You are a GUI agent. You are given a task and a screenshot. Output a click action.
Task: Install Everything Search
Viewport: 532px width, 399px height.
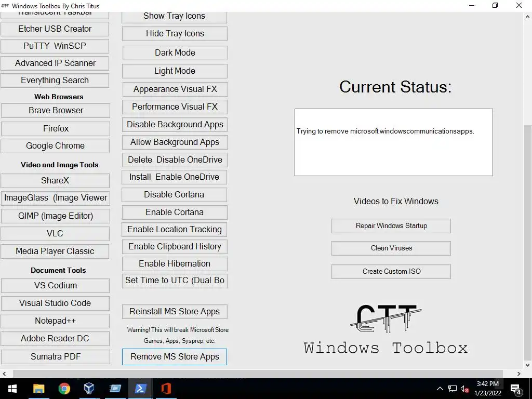tap(55, 81)
